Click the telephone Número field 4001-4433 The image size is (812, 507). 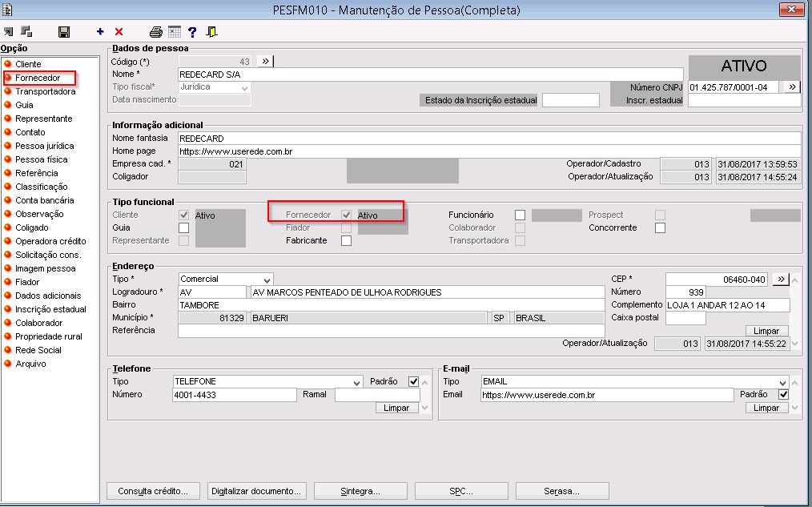click(x=235, y=395)
